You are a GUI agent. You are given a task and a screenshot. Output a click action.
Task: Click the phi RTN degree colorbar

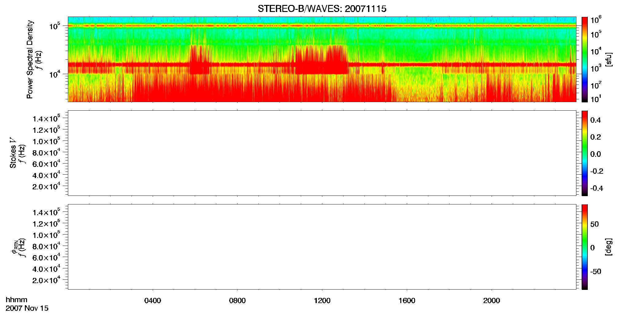tap(585, 247)
